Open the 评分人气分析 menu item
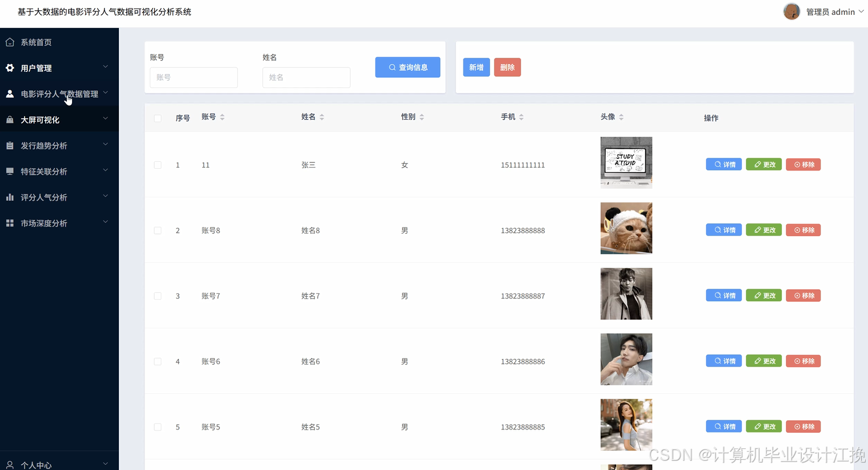Screen dimensions: 868x470 tap(59, 197)
